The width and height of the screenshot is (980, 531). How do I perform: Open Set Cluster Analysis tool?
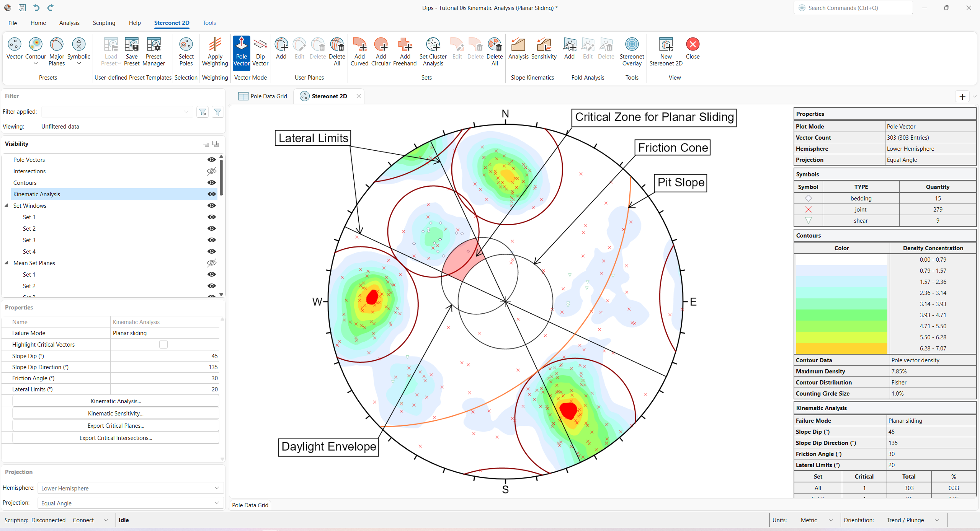(433, 52)
